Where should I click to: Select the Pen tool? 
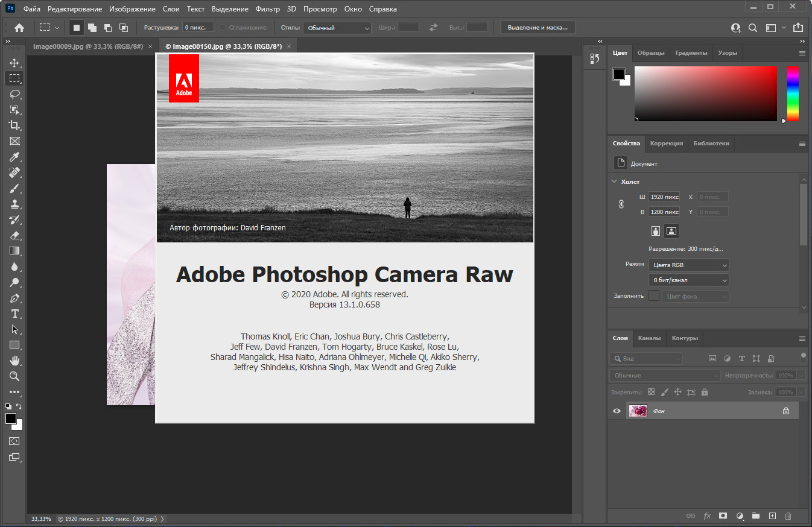(x=14, y=298)
